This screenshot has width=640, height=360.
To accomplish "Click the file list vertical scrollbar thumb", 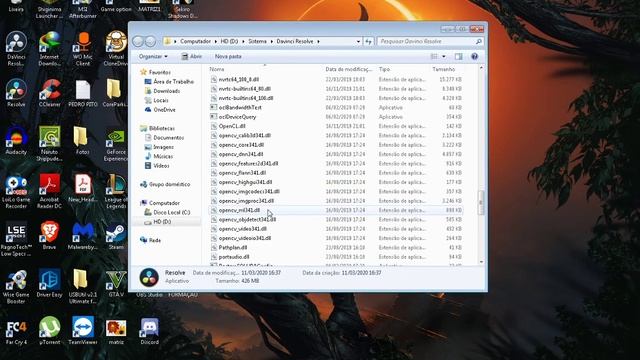I will 481,203.
